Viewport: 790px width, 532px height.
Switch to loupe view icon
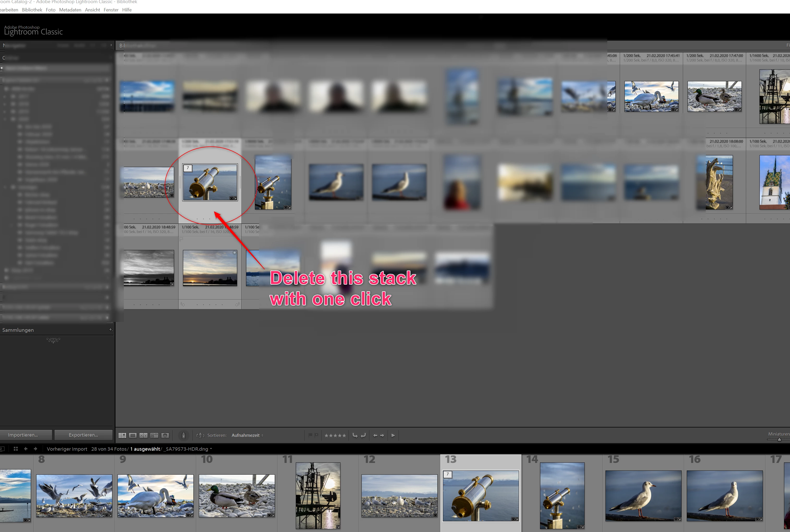tap(133, 435)
